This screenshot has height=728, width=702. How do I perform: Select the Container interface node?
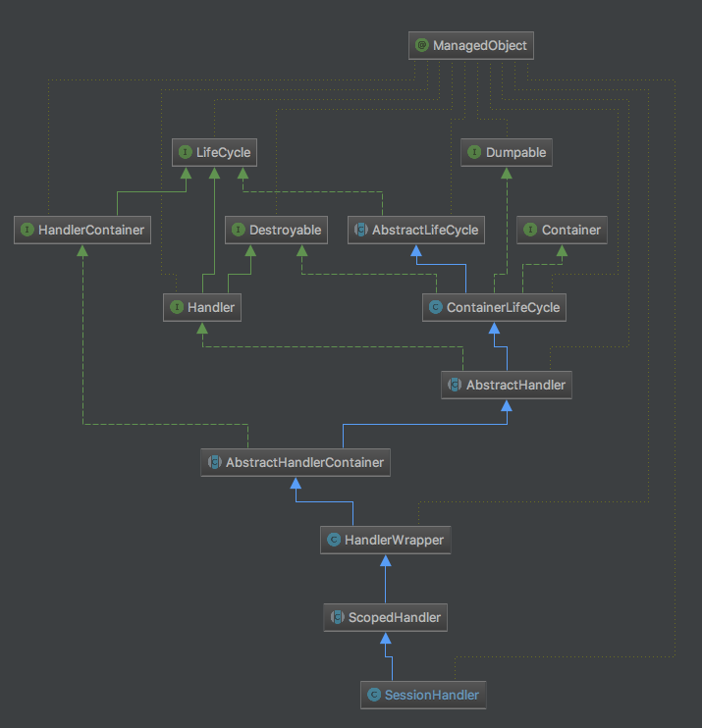pos(562,231)
